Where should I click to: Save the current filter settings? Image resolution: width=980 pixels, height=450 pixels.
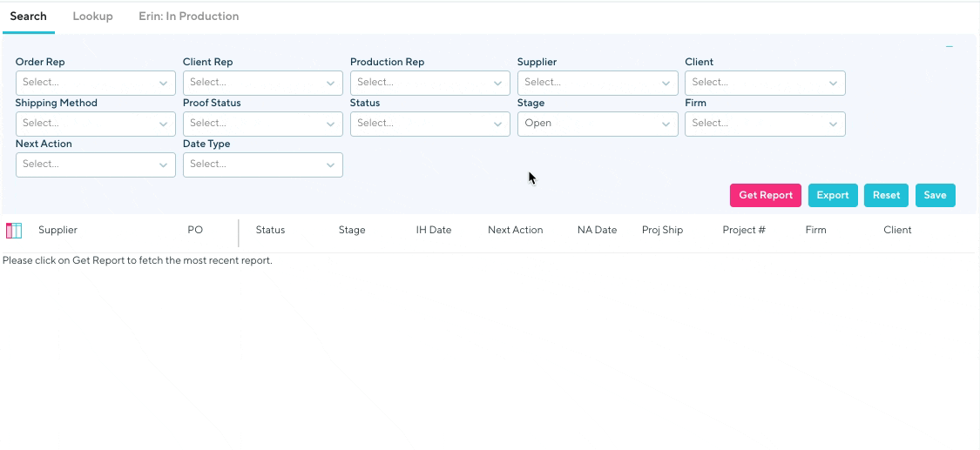pos(935,196)
